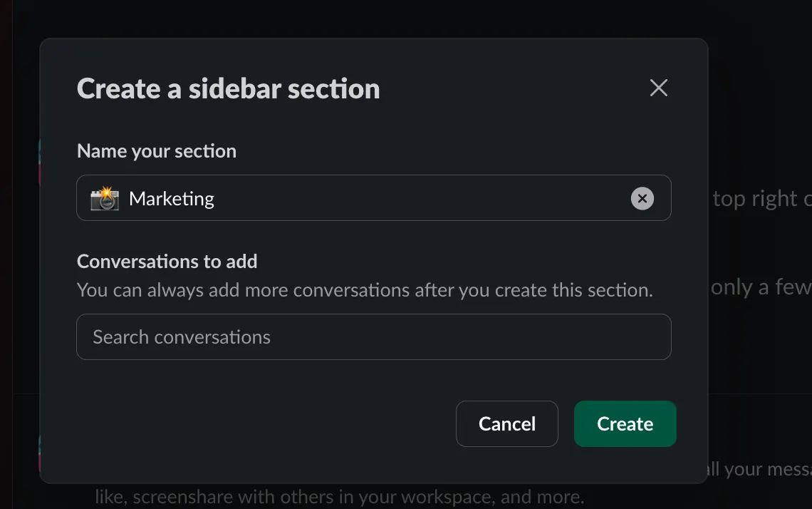The image size is (812, 509).
Task: Click the dimmed "only a few" background text
Action: tap(760, 287)
